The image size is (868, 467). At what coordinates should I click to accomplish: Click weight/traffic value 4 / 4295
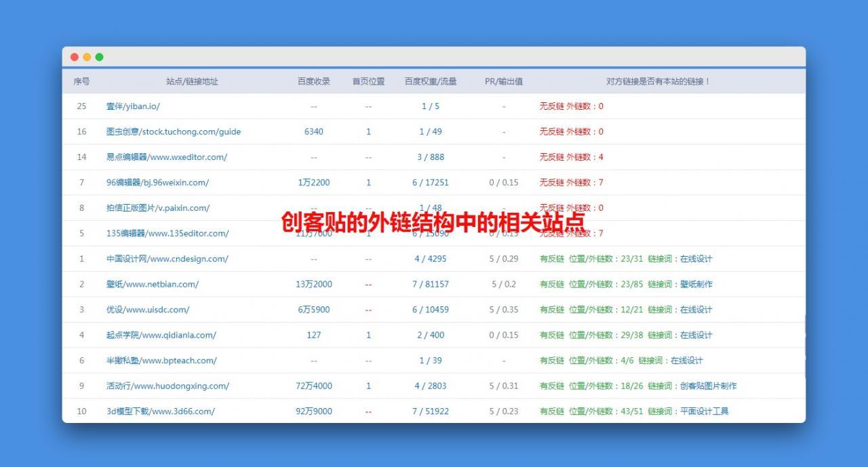pos(431,259)
